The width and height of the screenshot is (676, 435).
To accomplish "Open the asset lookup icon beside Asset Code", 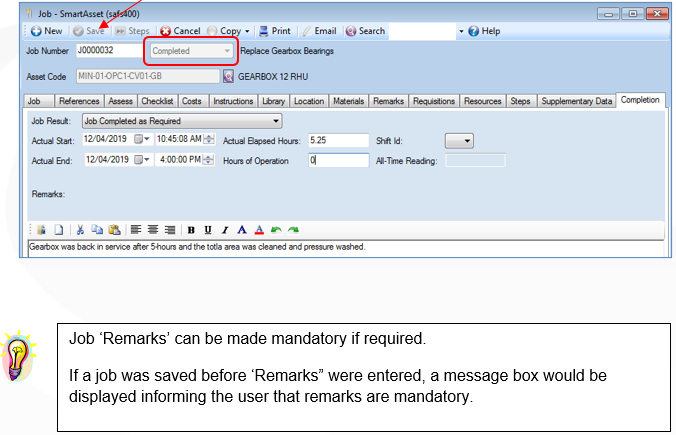I will tap(228, 76).
